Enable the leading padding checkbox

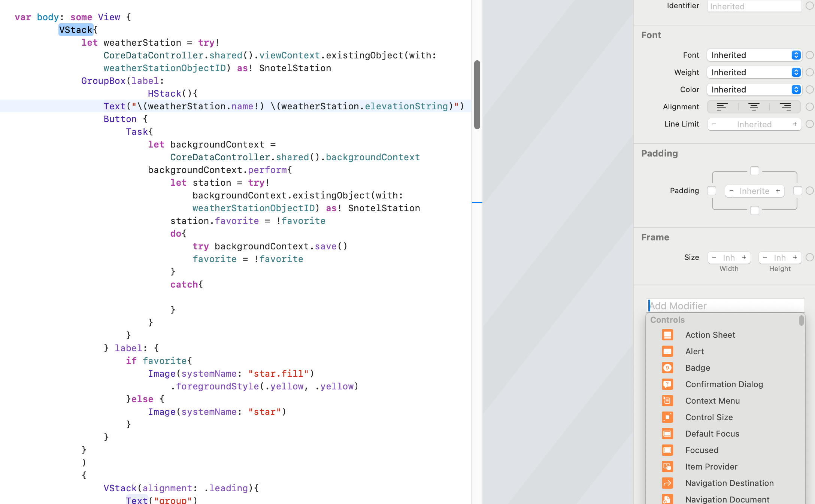[711, 191]
